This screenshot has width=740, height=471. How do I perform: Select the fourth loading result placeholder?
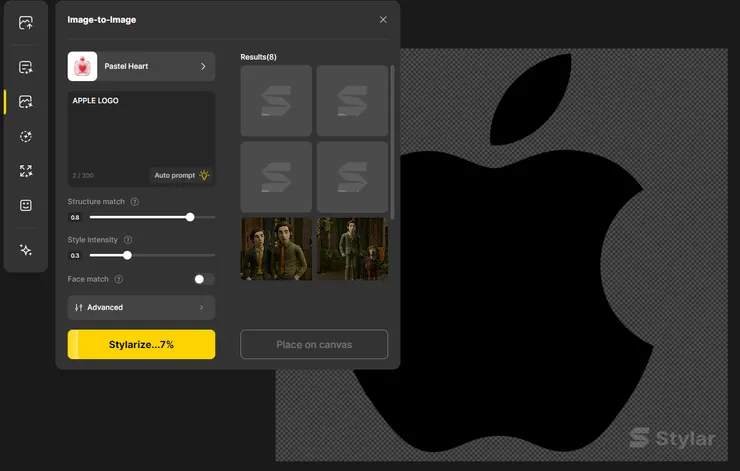click(352, 177)
